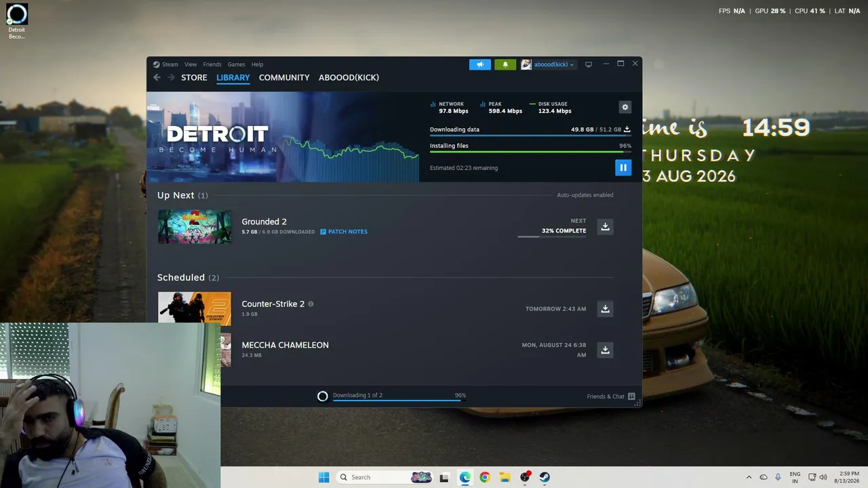Open Friends & Chat
Image resolution: width=868 pixels, height=488 pixels.
click(606, 396)
